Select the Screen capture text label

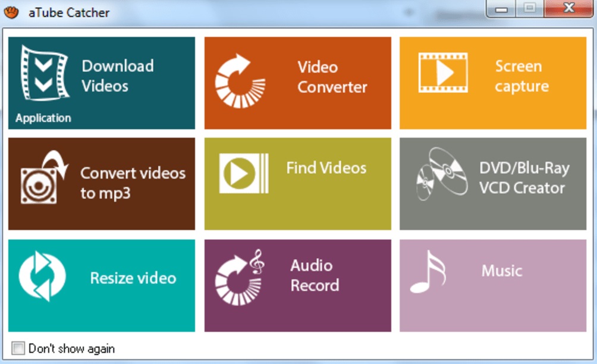(x=521, y=76)
